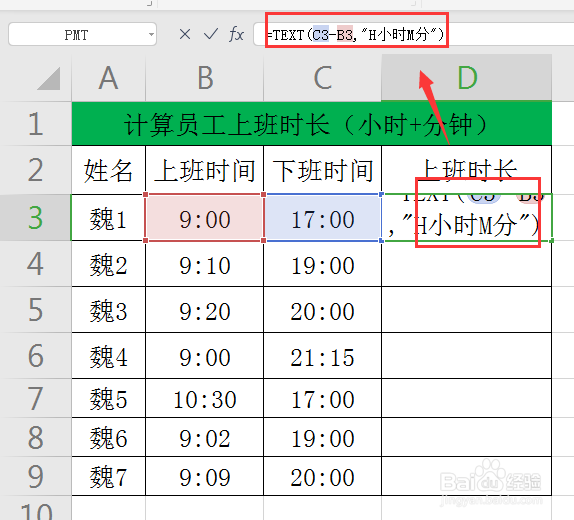Open the insert function fx dialog
The width and height of the screenshot is (574, 520).
tap(236, 34)
